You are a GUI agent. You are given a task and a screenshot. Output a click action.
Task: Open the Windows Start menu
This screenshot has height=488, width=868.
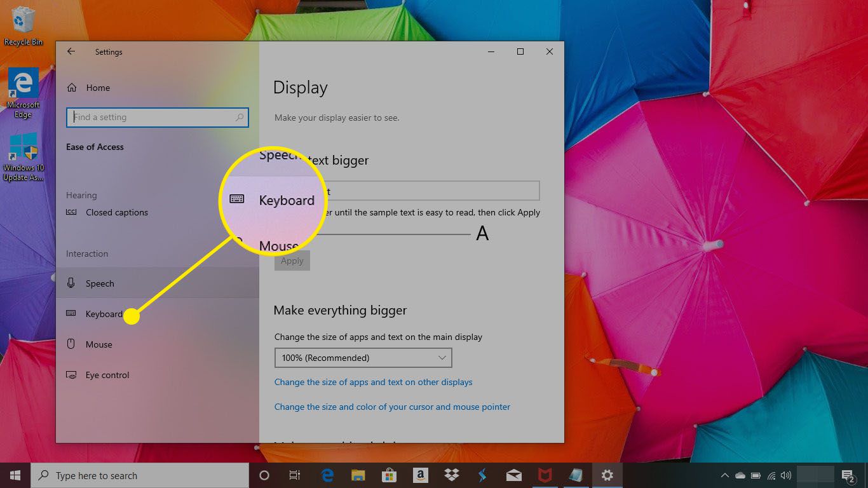click(15, 475)
